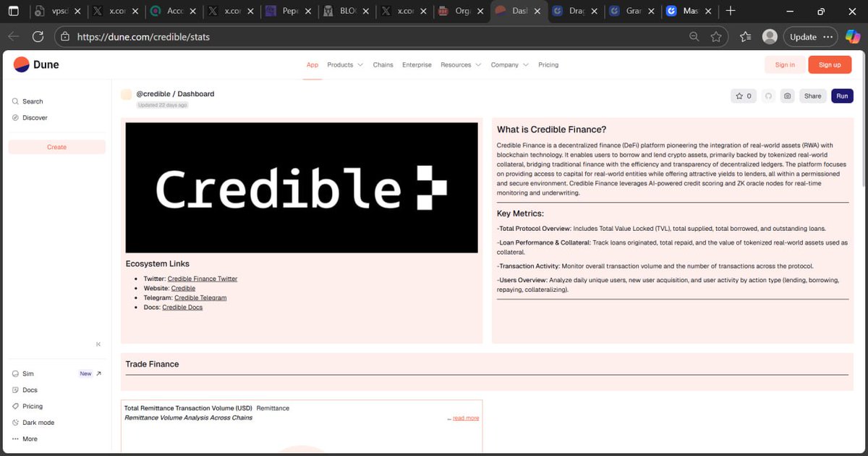Click the browser Update button
868x456 pixels.
tap(812, 37)
